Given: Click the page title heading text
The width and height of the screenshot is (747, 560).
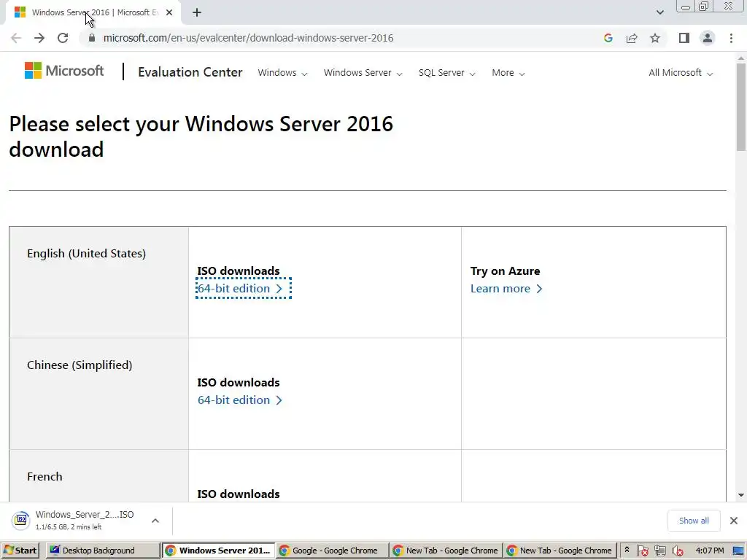Looking at the screenshot, I should [x=201, y=136].
